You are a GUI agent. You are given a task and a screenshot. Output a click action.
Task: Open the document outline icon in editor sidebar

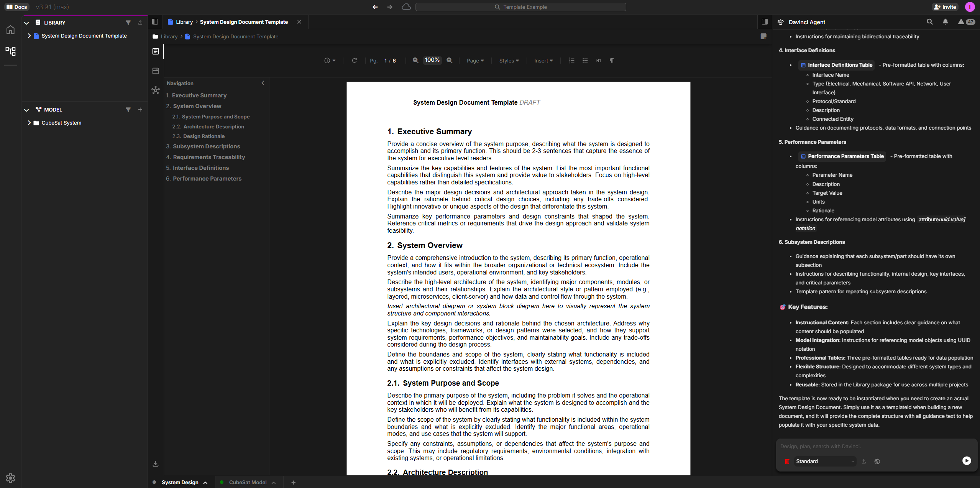[x=156, y=51]
